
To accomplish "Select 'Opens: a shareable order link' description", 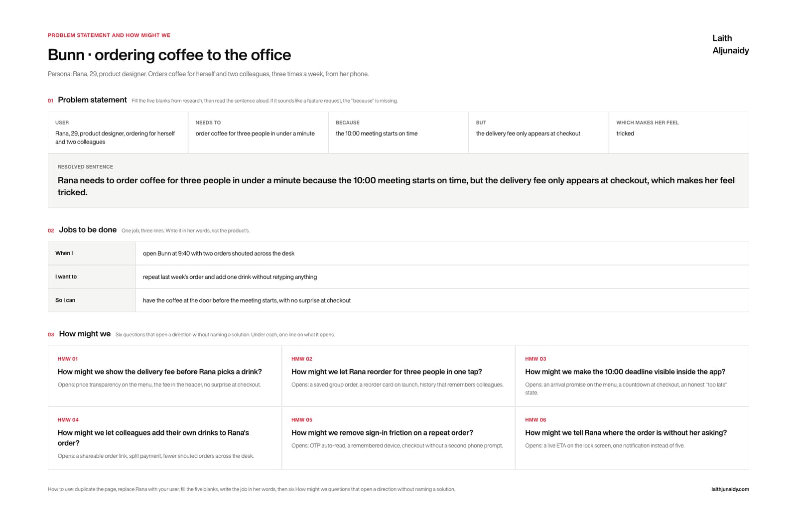I will point(156,456).
